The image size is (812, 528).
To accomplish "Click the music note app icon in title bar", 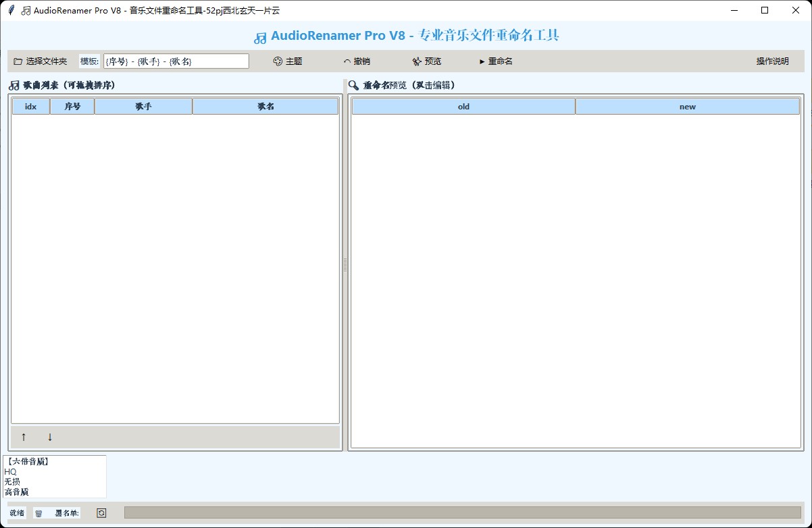I will 26,10.
